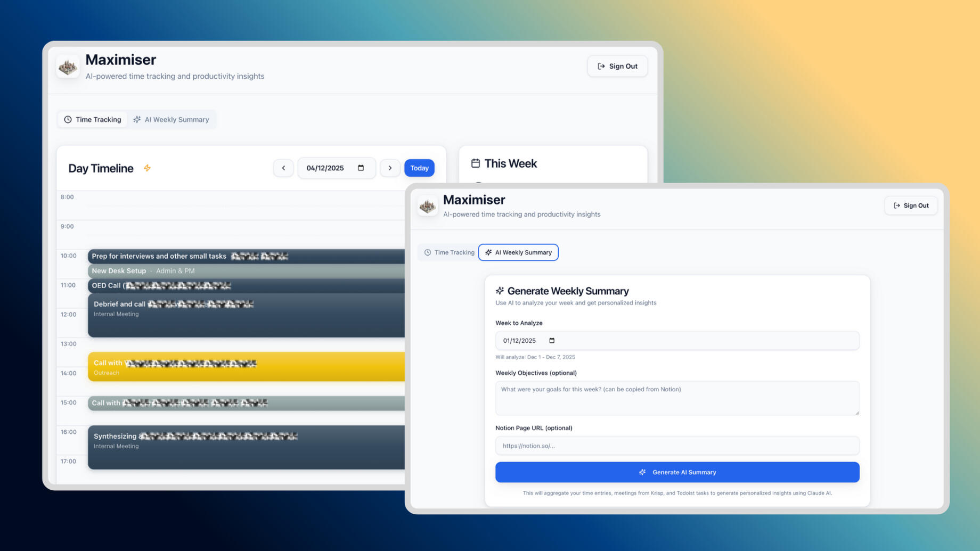Image resolution: width=980 pixels, height=551 pixels.
Task: Switch to Time Tracking tab in front window
Action: tap(449, 252)
